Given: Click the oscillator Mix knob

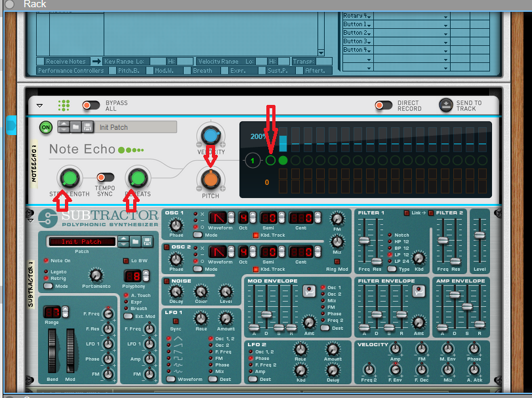Looking at the screenshot, I should pyautogui.click(x=337, y=242).
